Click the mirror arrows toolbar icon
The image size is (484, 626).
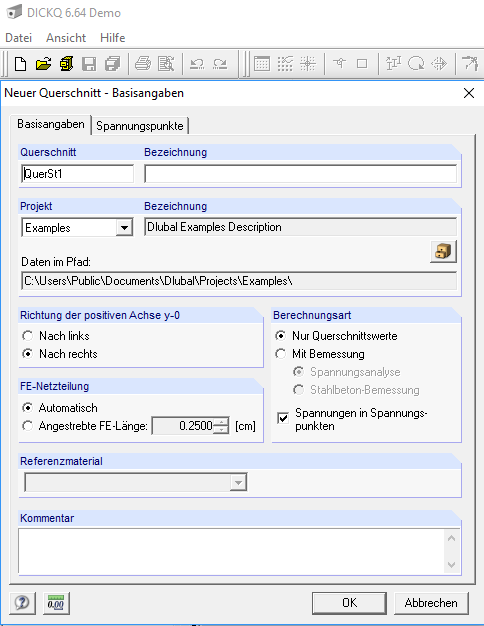439,64
